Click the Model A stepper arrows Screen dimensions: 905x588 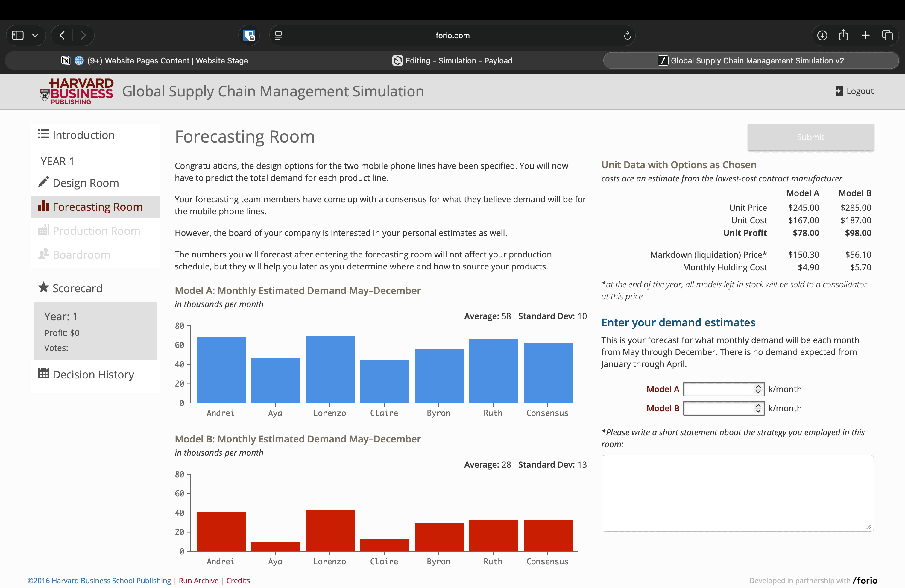[758, 389]
